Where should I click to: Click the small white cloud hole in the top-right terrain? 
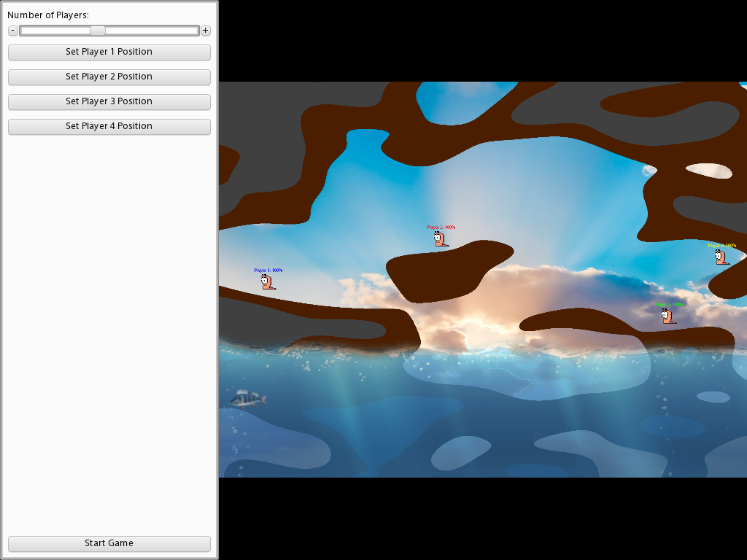709,171
